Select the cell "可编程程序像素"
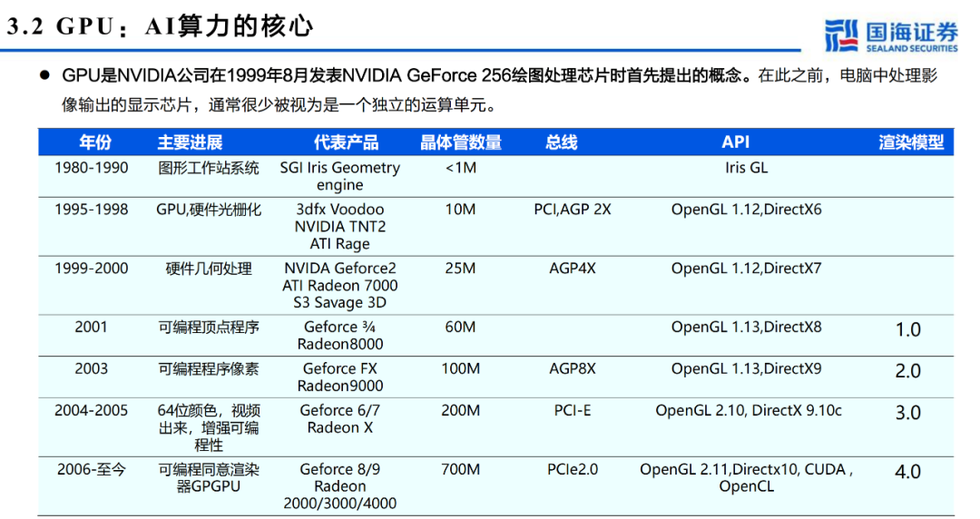The image size is (980, 519). pos(208,369)
